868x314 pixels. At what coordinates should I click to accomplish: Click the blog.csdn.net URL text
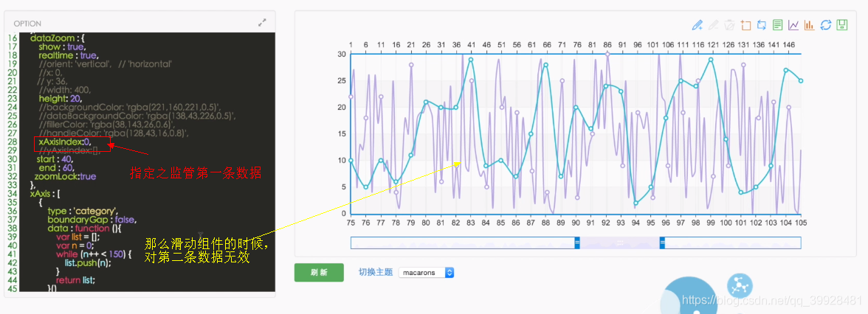pyautogui.click(x=772, y=300)
